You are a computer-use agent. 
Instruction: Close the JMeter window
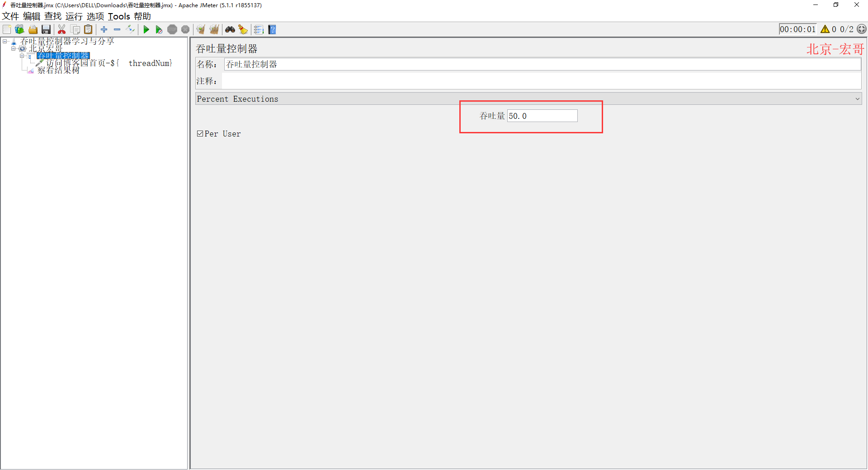(857, 5)
